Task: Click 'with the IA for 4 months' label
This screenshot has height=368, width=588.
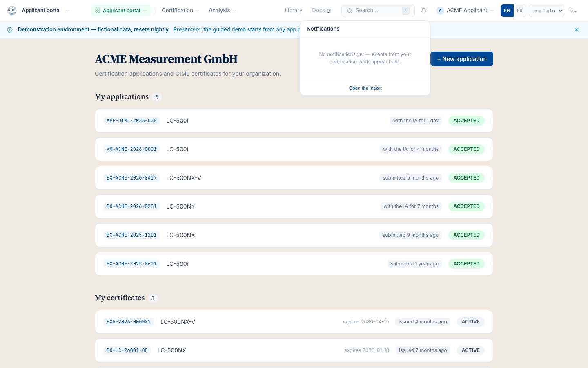Action: pos(411,149)
